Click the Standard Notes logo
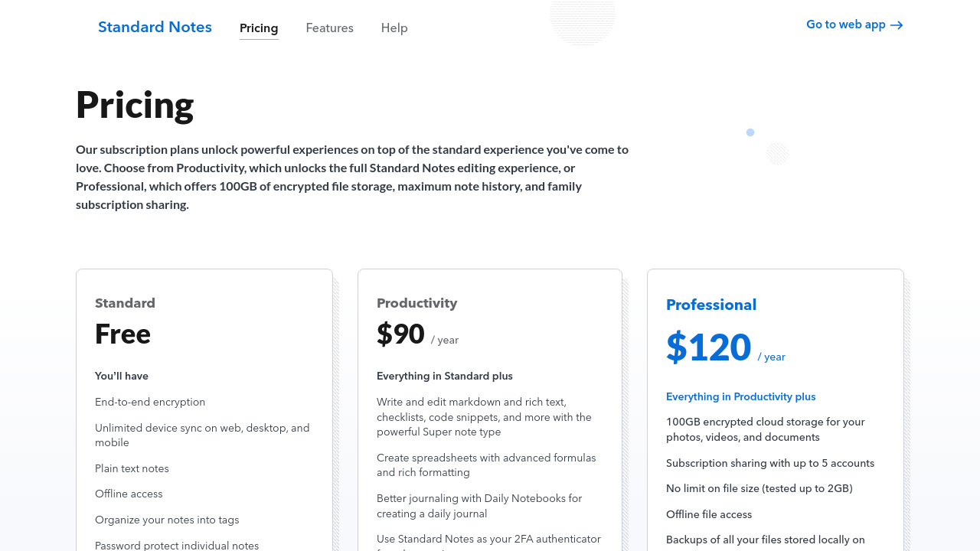 pyautogui.click(x=155, y=28)
